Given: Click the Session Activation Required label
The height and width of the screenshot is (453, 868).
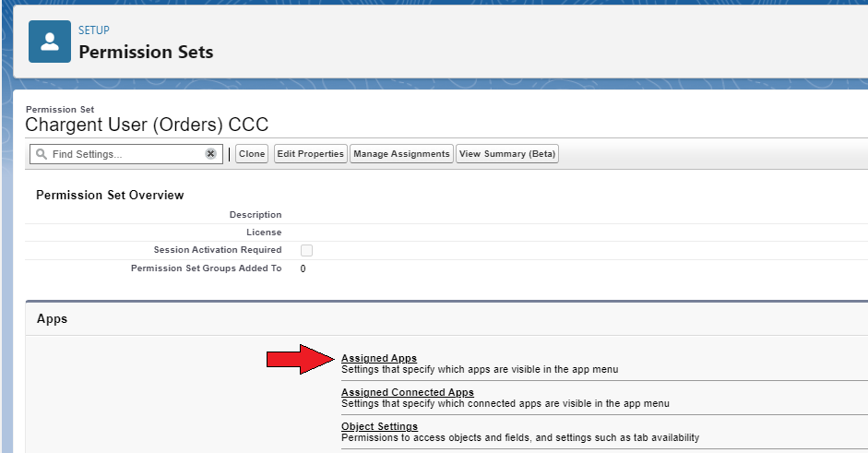Looking at the screenshot, I should tap(218, 250).
